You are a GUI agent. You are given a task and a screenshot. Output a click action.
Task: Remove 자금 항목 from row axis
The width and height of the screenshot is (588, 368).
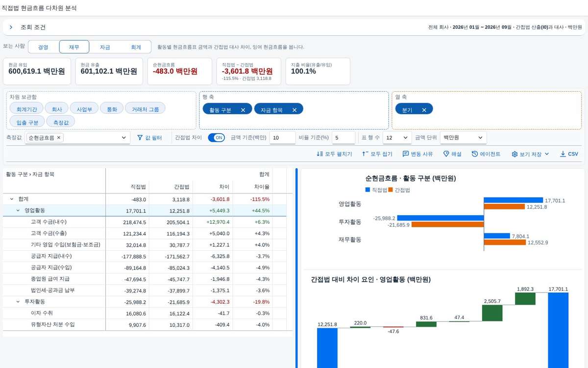[x=294, y=110]
